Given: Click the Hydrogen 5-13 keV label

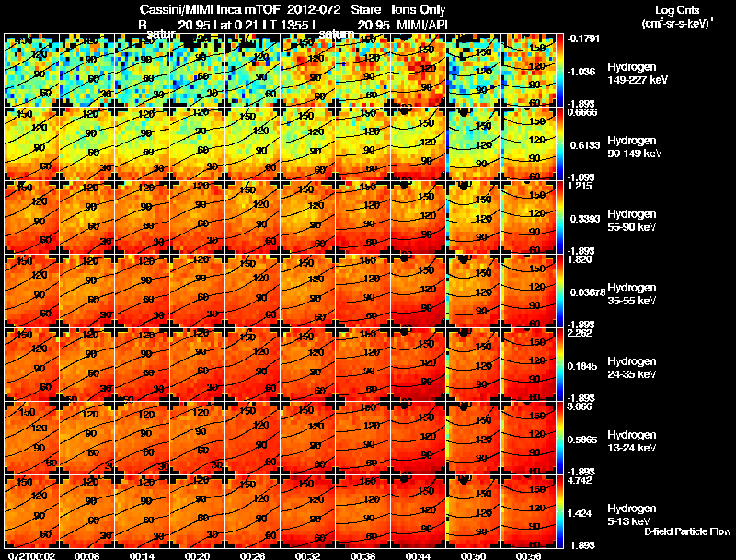Looking at the screenshot, I should pos(632,515).
